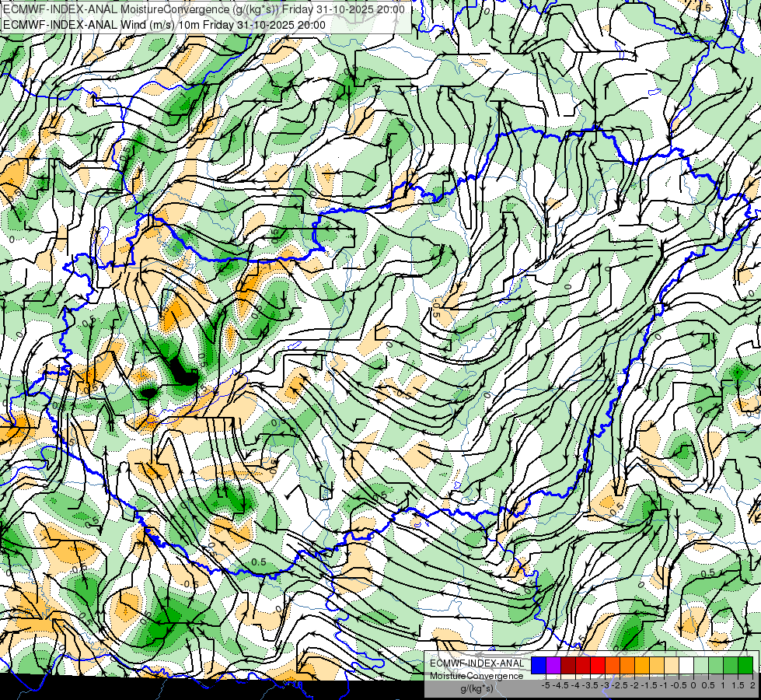Click the blue swatch in the legend
Image resolution: width=761 pixels, height=700 pixels.
[x=539, y=665]
